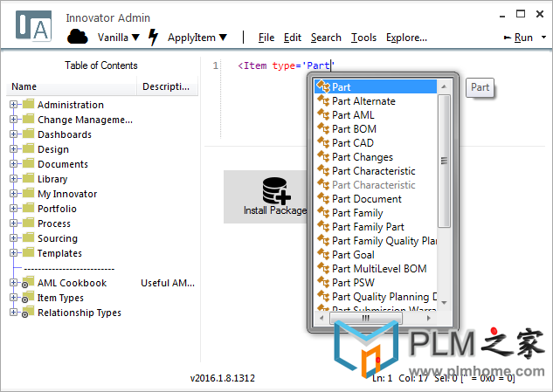Select the Relationship Types tree item

pos(79,313)
